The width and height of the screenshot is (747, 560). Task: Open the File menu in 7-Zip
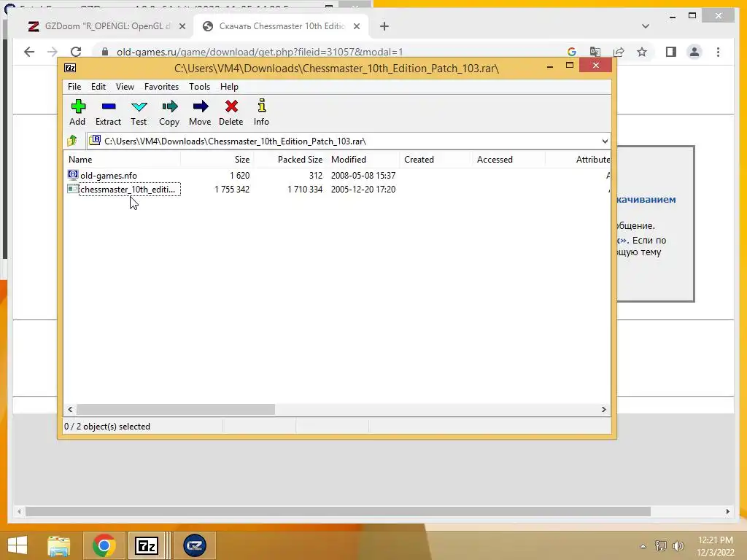coord(74,87)
